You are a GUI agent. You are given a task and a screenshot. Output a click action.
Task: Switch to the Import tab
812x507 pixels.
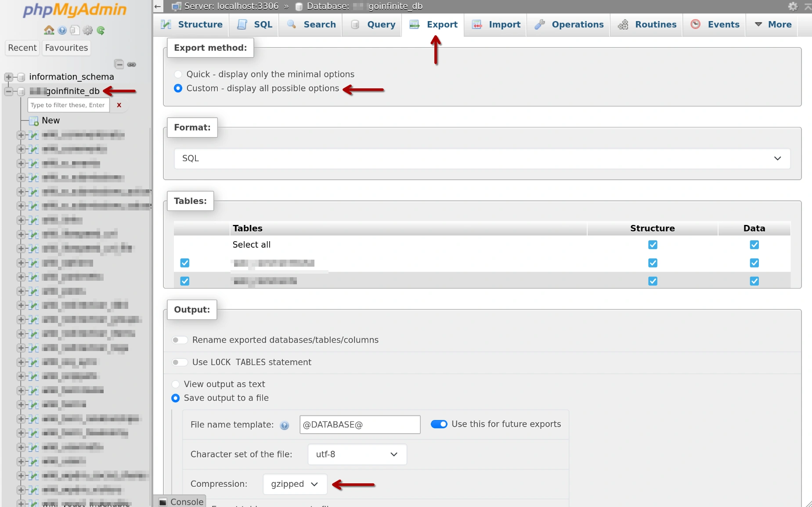coord(495,25)
